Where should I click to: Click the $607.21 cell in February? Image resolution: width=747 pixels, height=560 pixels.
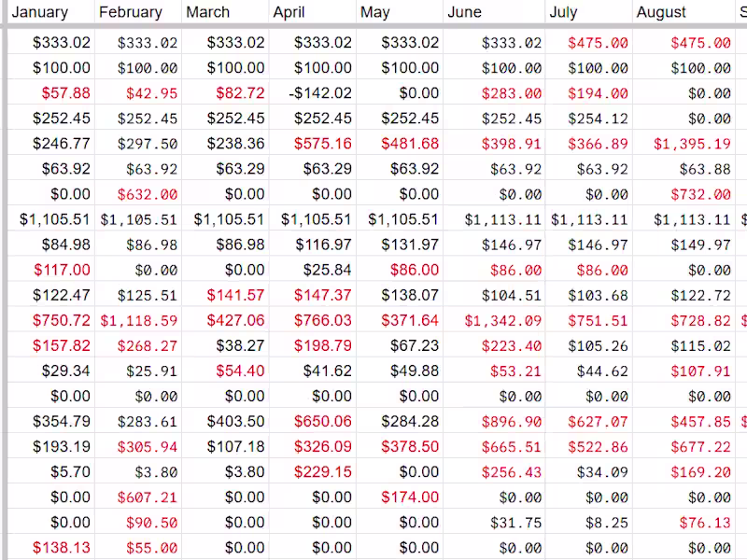pos(148,497)
